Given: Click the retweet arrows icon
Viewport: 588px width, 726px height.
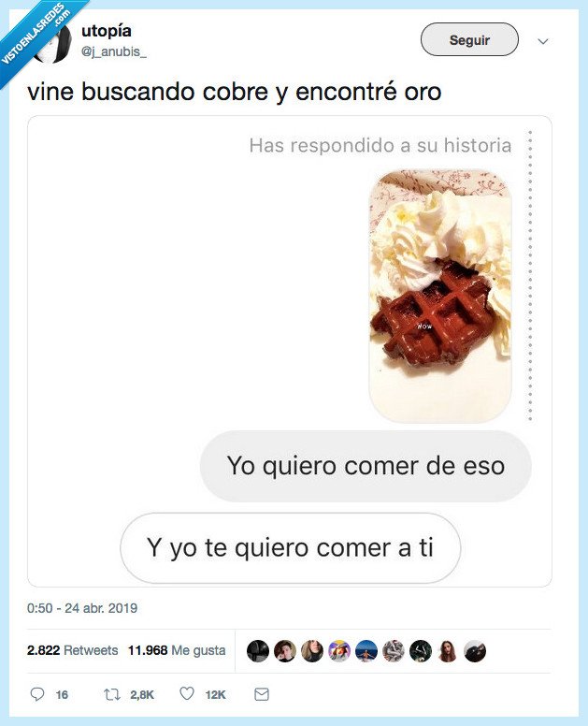Looking at the screenshot, I should click(x=111, y=694).
